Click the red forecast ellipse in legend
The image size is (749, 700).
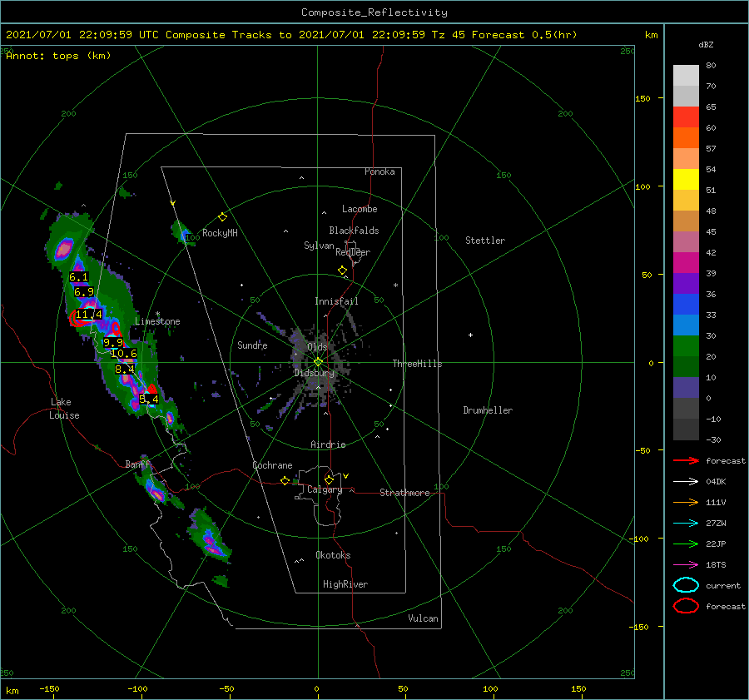pyautogui.click(x=686, y=606)
